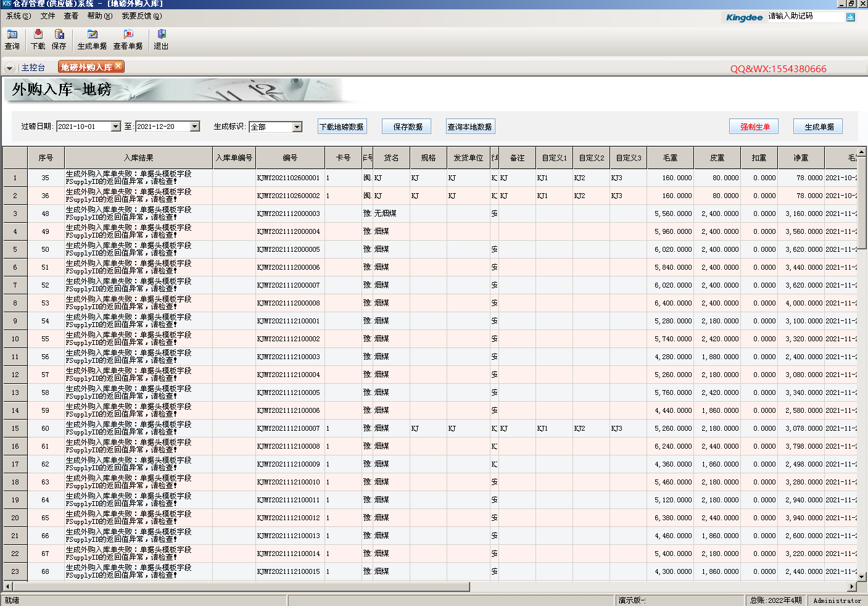The width and height of the screenshot is (868, 606).
Task: Click the 自定义2 column header
Action: tap(591, 158)
